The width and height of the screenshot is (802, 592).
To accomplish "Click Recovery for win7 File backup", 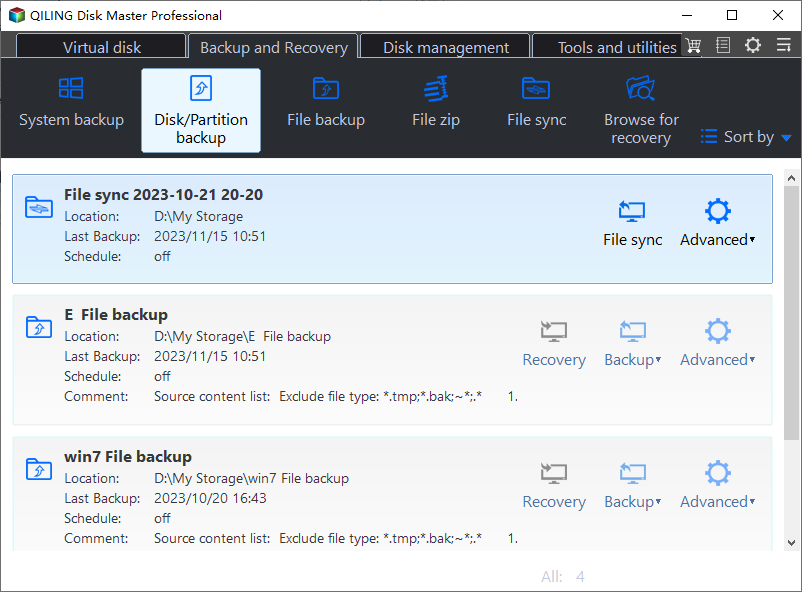I will coord(554,486).
